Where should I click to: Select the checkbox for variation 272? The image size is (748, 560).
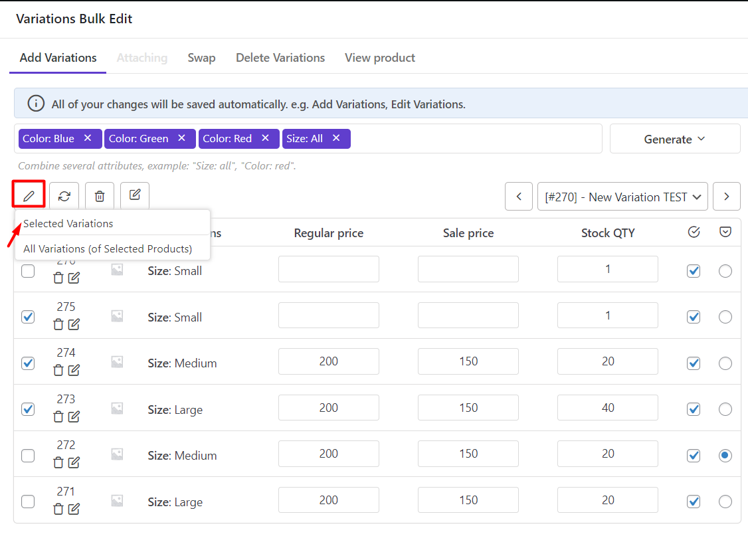[x=28, y=456]
